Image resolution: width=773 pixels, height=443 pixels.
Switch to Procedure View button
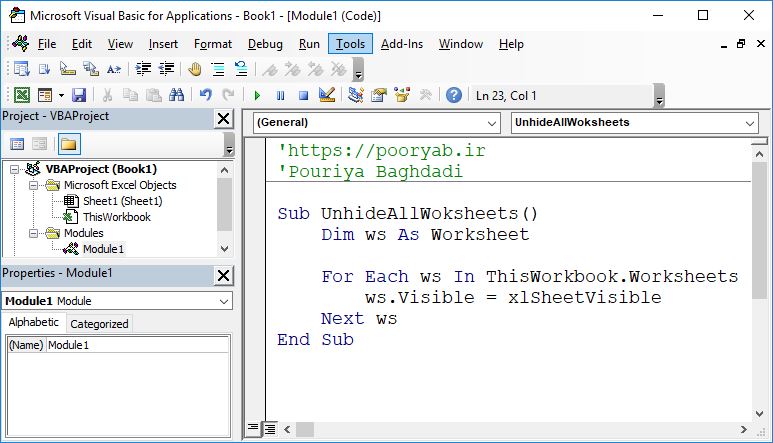click(254, 429)
